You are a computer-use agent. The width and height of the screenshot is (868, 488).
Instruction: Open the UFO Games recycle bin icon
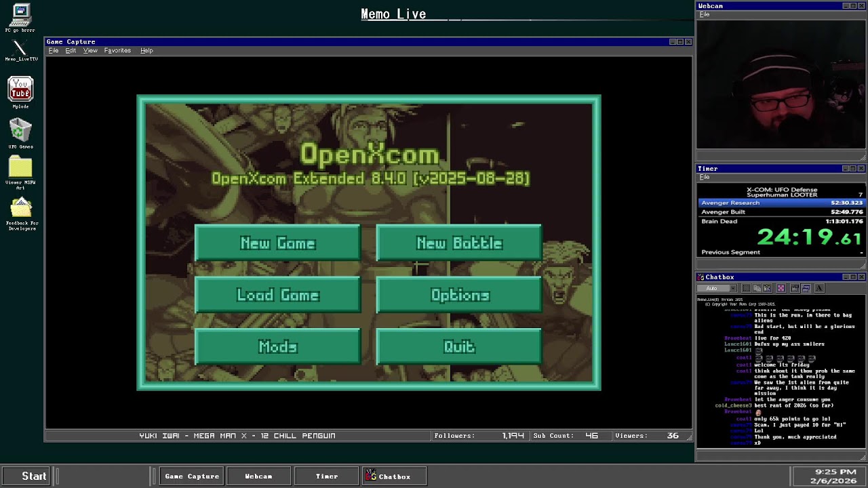[x=20, y=134]
